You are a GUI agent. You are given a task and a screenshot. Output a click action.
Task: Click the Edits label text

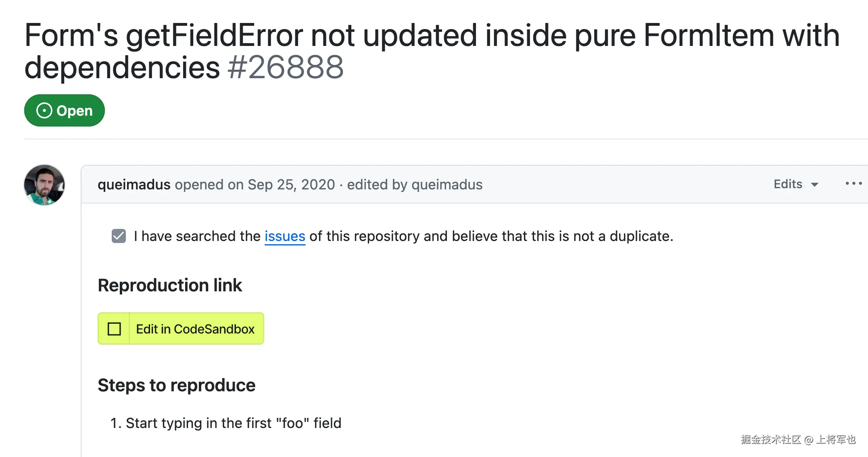point(788,184)
